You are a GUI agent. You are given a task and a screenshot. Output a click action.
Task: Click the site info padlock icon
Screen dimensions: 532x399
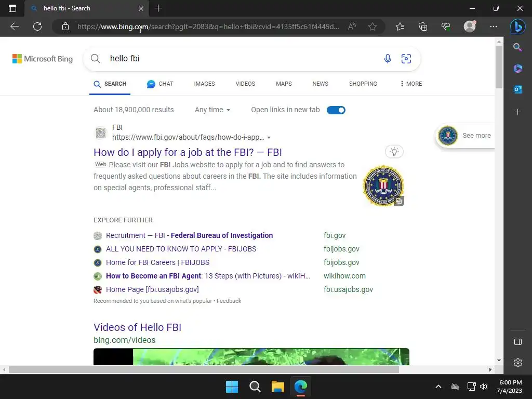(x=65, y=26)
